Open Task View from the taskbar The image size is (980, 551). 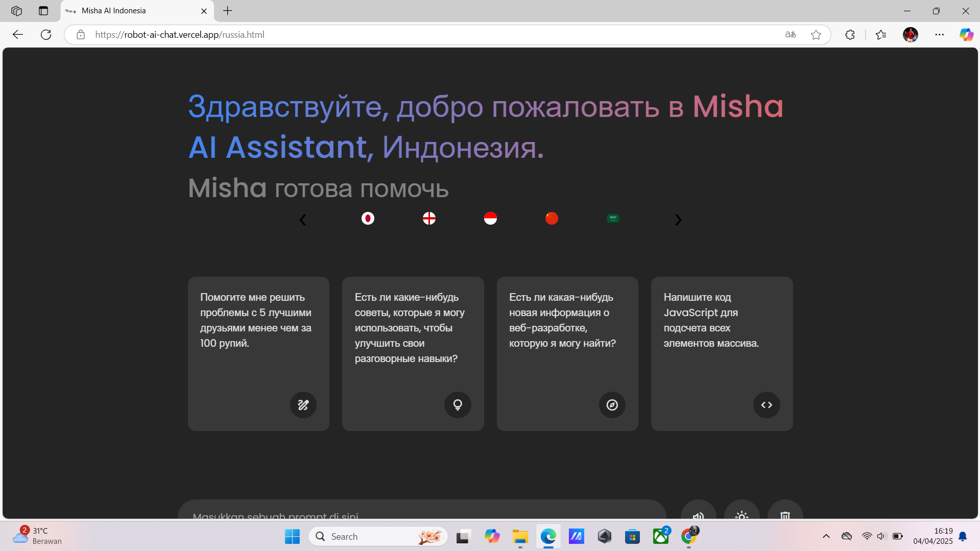tap(463, 537)
